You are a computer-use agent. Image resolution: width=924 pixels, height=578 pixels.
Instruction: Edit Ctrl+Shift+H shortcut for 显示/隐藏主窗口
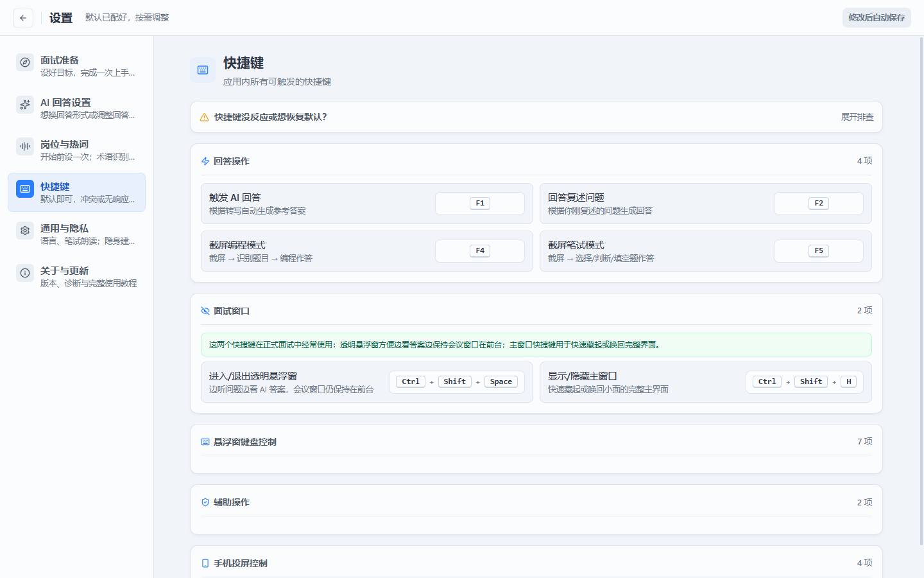click(x=805, y=382)
